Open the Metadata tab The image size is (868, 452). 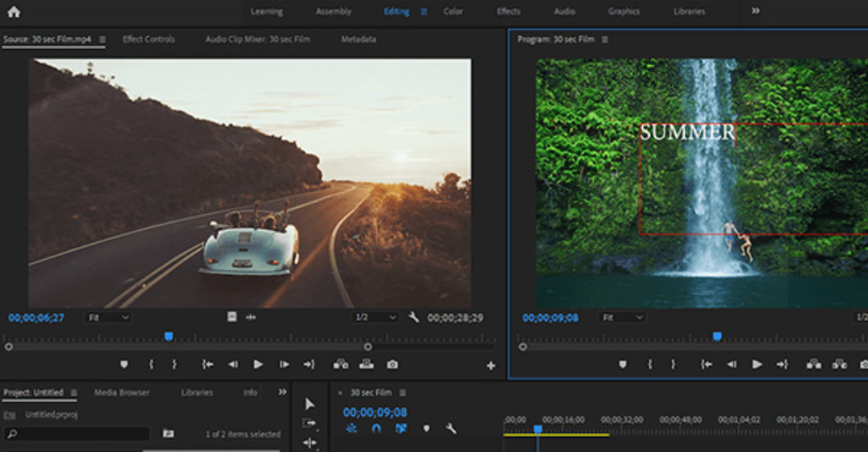click(x=358, y=39)
